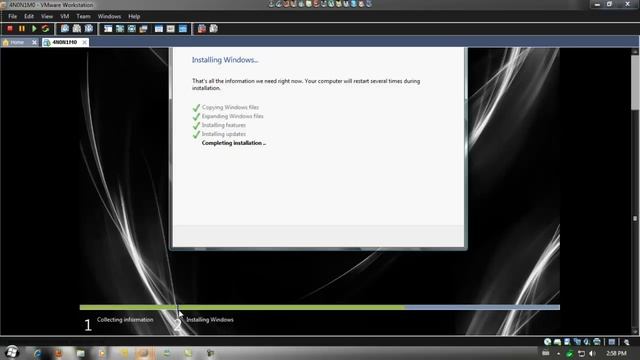Click the Reset virtual machine icon
This screenshot has width=640, height=360.
[x=45, y=29]
